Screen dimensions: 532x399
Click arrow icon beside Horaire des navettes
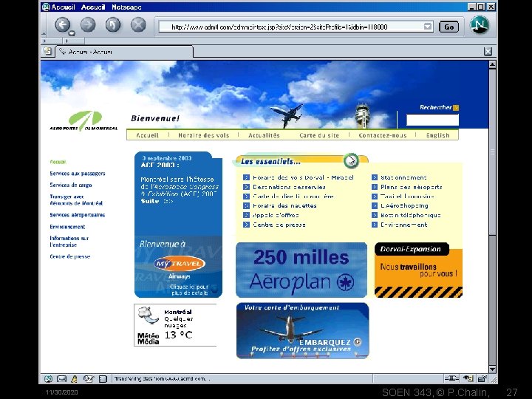pyautogui.click(x=246, y=205)
